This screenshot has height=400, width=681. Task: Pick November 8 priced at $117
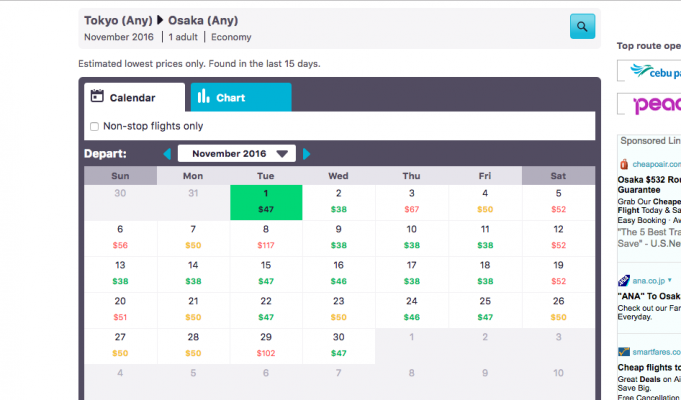click(x=265, y=237)
